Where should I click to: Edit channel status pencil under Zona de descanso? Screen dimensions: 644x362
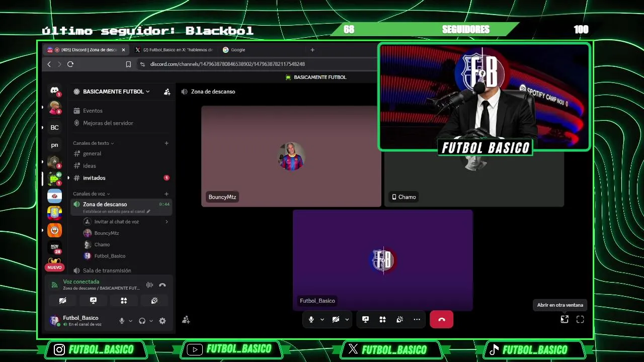coord(148,212)
